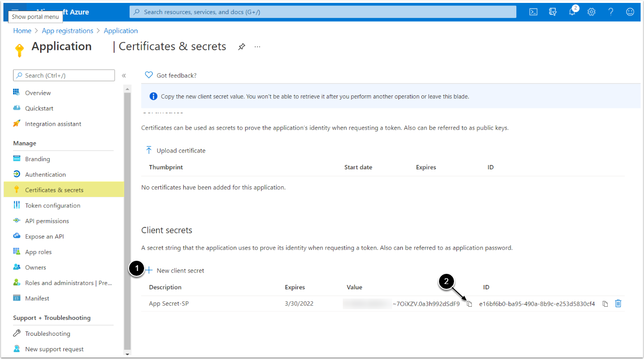Click the sidebar Search (Ctrl+/) field
The width and height of the screenshot is (644, 359).
click(64, 75)
